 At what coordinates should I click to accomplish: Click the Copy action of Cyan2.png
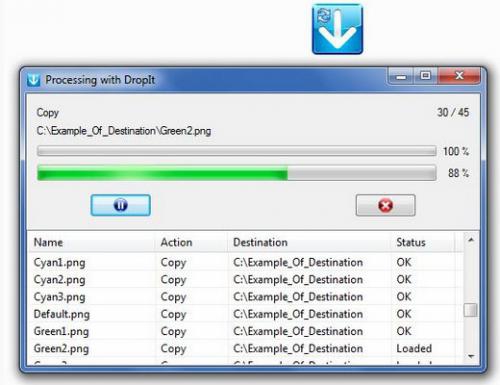173,280
